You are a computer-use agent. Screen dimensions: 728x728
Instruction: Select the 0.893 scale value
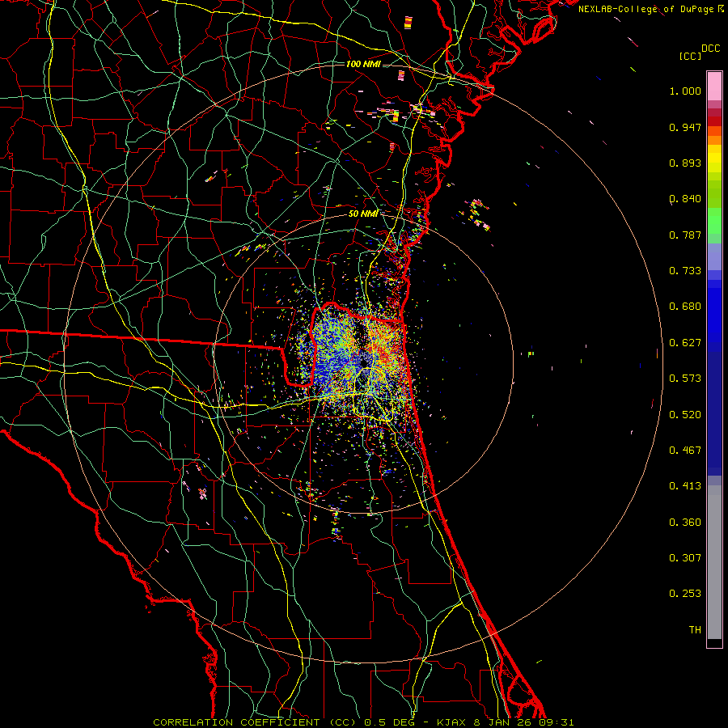tap(685, 163)
